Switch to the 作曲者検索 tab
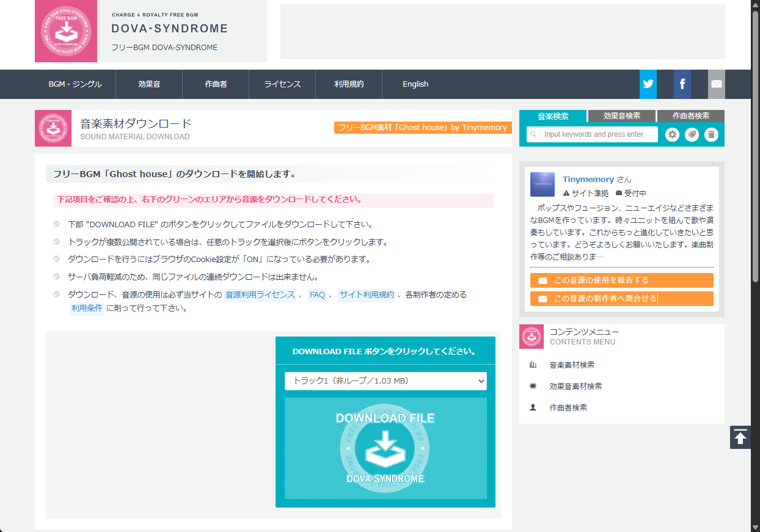The image size is (760, 532). (690, 116)
